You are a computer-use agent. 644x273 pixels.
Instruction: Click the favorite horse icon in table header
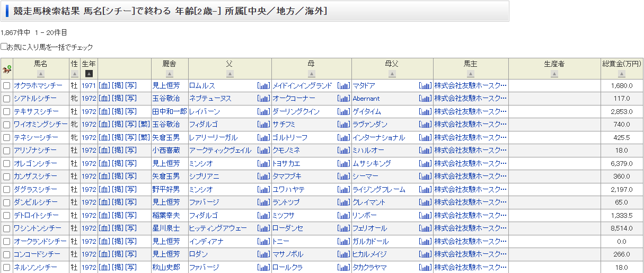(7, 69)
